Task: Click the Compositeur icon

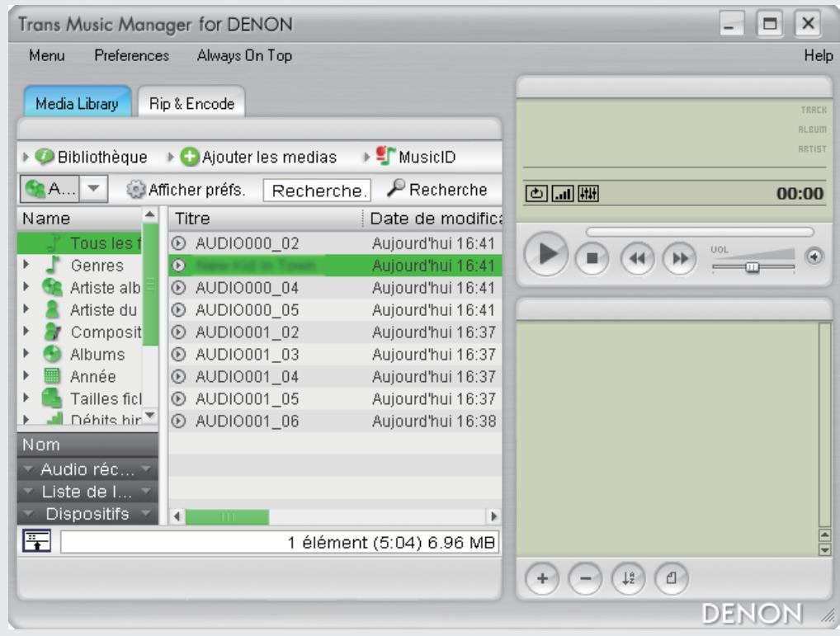Action: click(53, 332)
